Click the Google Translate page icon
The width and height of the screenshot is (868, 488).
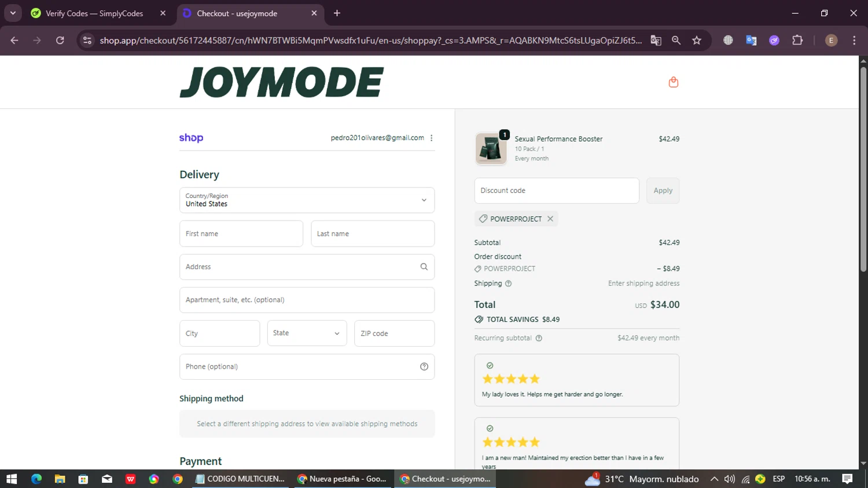pos(656,41)
